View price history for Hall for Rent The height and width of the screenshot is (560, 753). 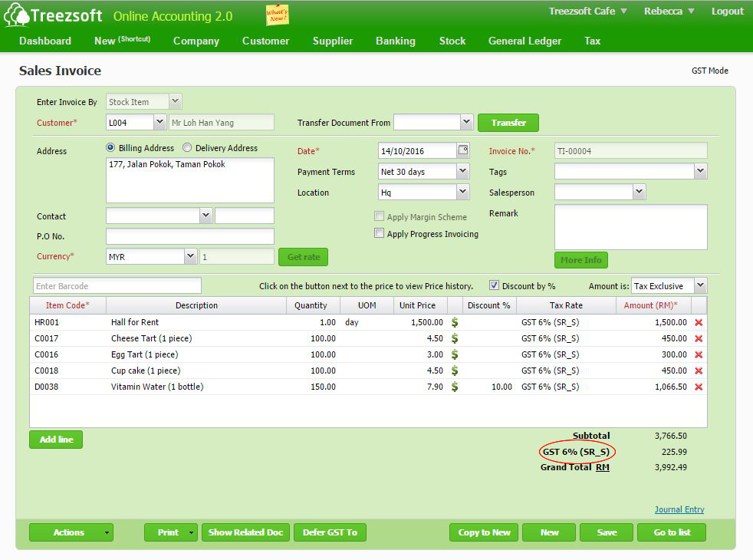455,322
